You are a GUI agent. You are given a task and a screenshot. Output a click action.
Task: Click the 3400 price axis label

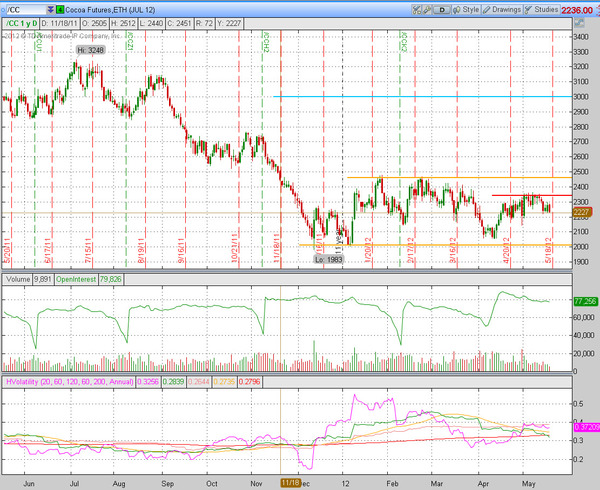point(581,37)
